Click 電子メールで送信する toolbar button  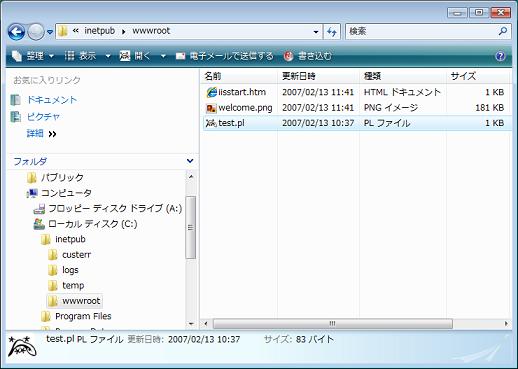(224, 56)
